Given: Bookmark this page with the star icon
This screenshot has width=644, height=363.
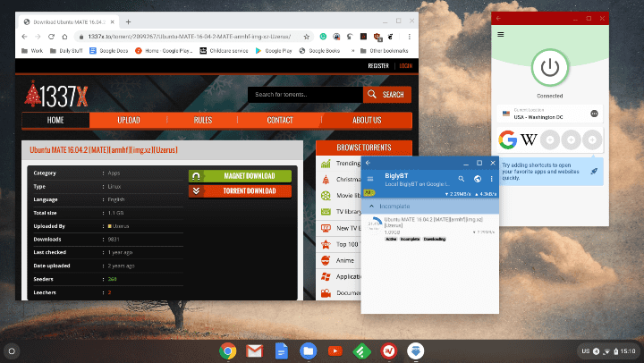Looking at the screenshot, I should [306, 37].
